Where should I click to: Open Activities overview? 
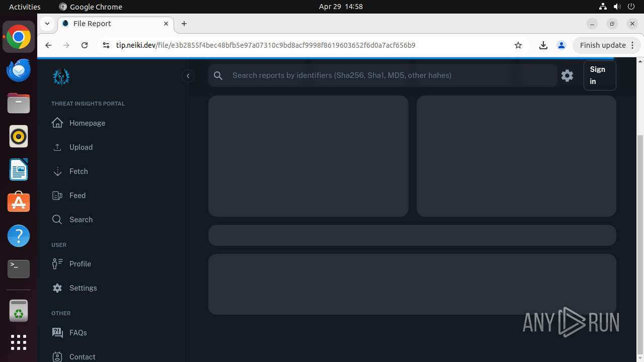[25, 7]
